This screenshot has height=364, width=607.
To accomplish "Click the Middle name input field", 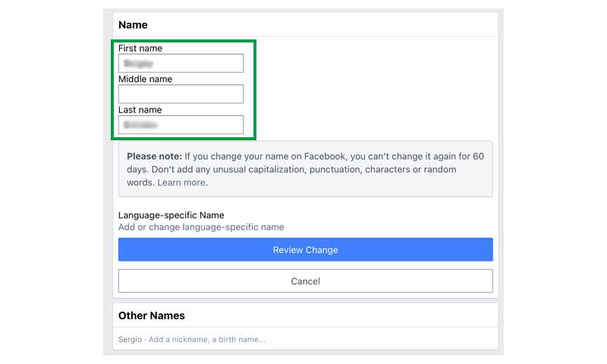I will (x=181, y=94).
